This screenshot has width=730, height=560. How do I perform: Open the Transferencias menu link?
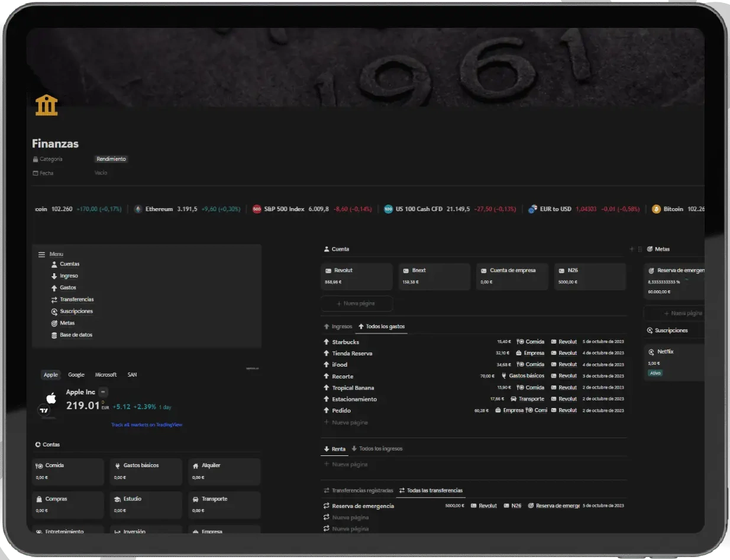(x=76, y=299)
